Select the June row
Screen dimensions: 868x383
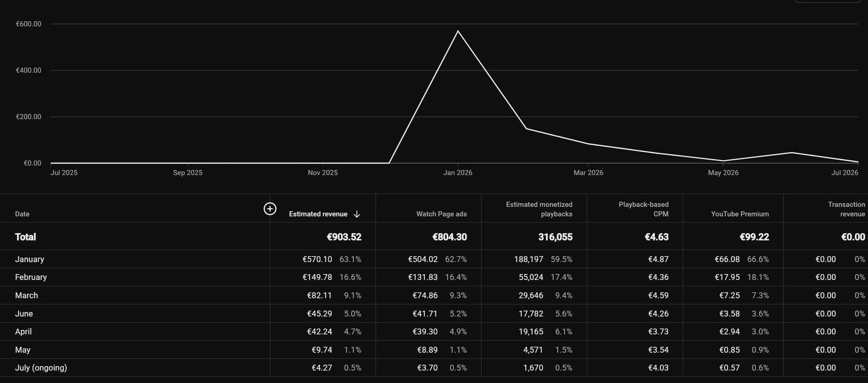pyautogui.click(x=434, y=313)
